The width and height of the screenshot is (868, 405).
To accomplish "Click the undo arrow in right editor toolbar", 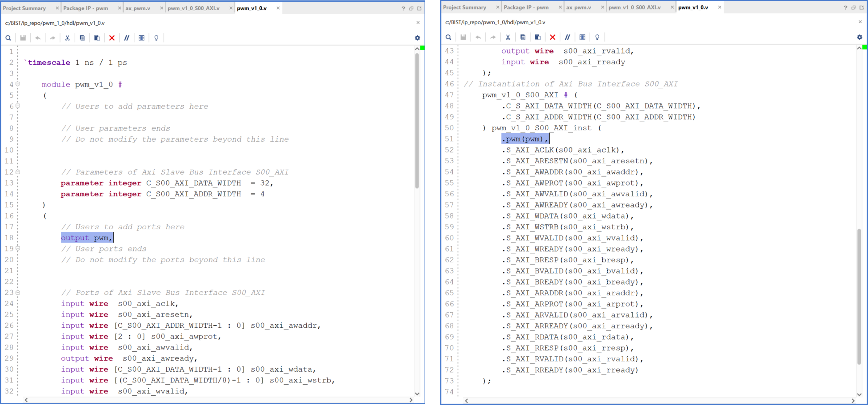I will [478, 37].
